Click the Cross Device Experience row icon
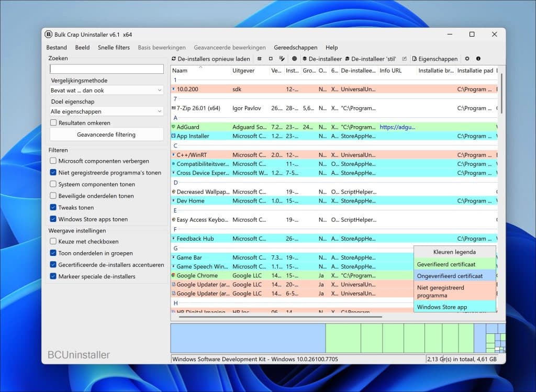This screenshot has height=392, width=536. tap(174, 173)
